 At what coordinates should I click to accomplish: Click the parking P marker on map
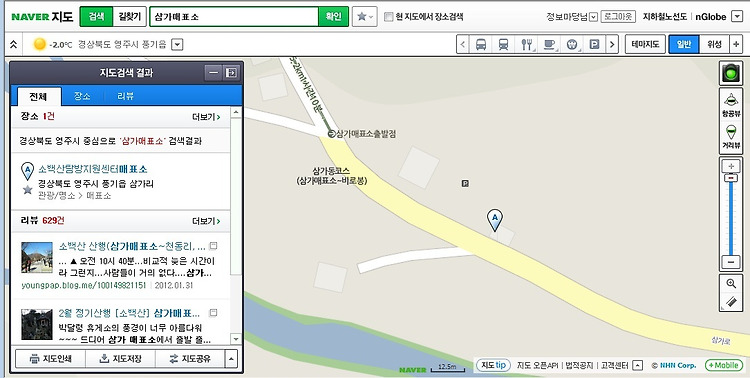pyautogui.click(x=465, y=183)
